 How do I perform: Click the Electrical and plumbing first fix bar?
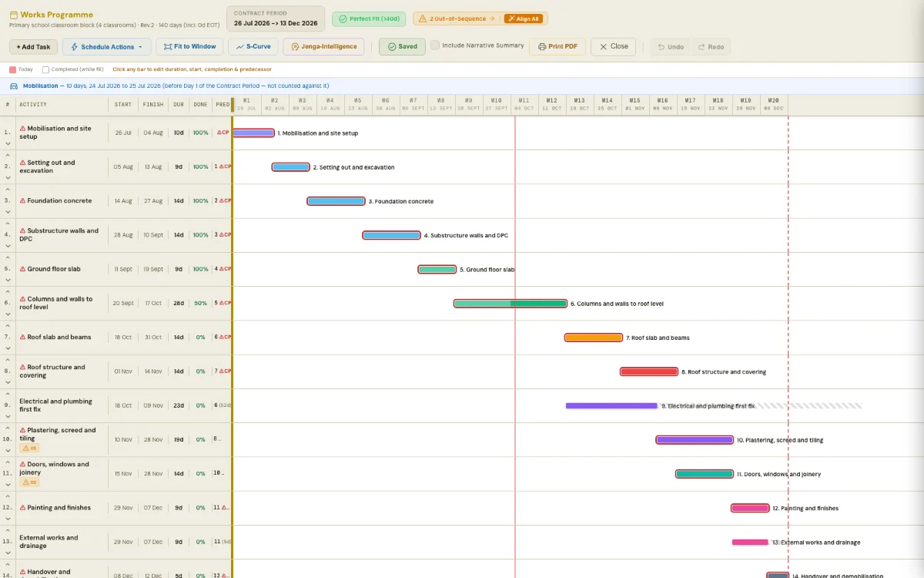tap(611, 405)
